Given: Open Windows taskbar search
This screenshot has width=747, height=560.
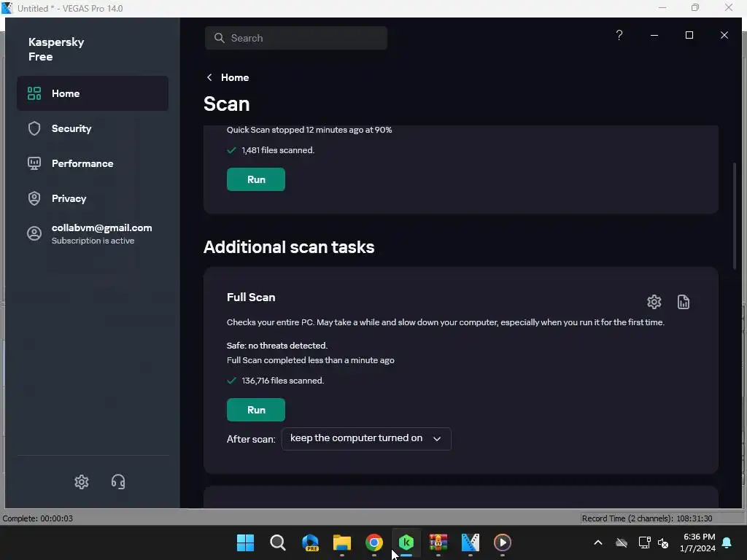Looking at the screenshot, I should (x=278, y=542).
